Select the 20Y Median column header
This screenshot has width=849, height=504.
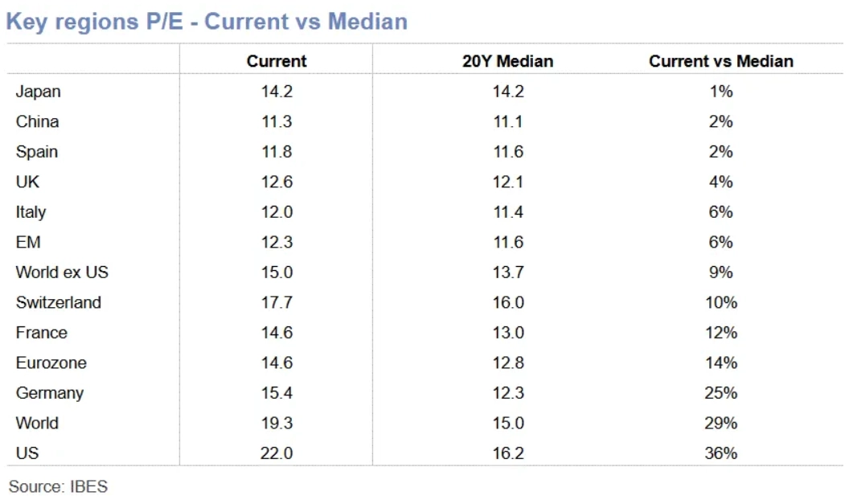(508, 61)
